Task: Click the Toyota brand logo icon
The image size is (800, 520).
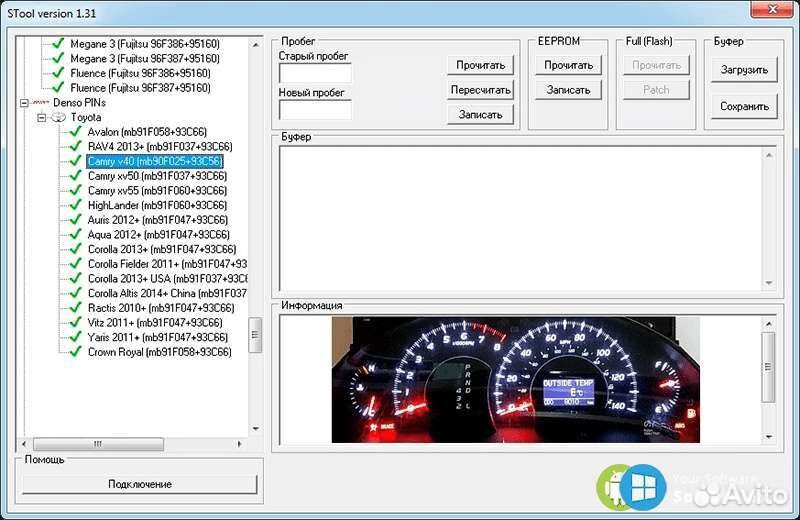Action: [x=59, y=117]
